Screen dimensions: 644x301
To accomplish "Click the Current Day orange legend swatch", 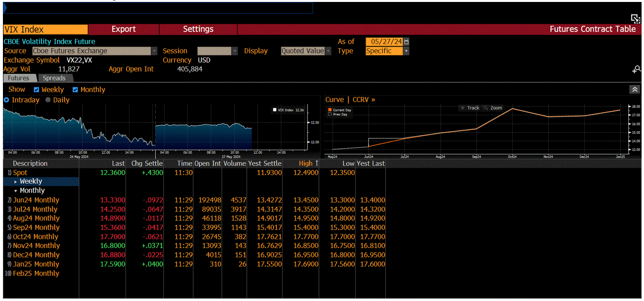I will click(x=330, y=110).
